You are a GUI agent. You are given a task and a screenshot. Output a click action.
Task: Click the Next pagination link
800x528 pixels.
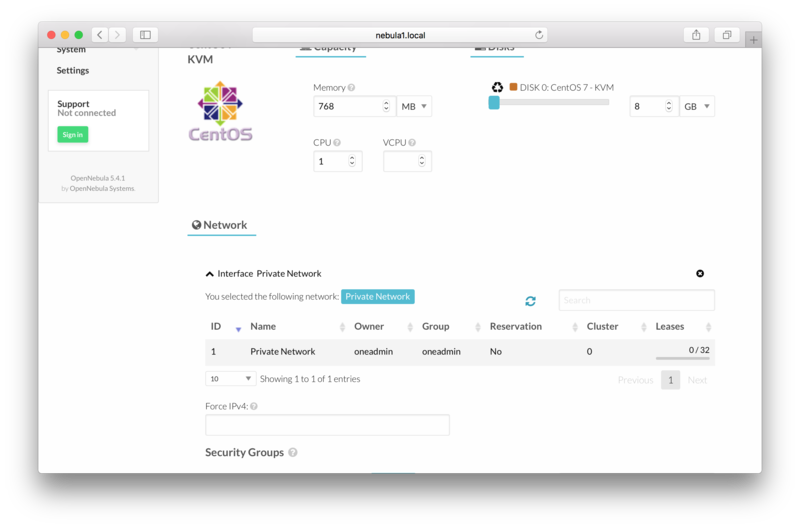697,380
